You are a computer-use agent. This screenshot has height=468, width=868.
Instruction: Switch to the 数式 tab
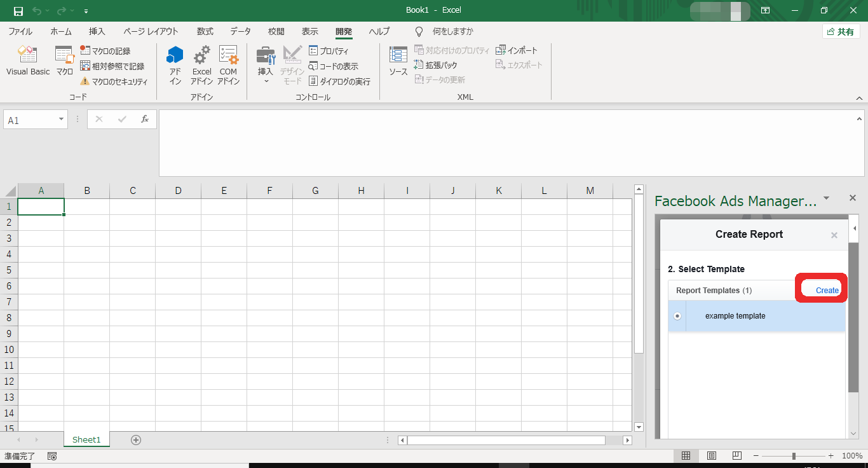click(205, 32)
